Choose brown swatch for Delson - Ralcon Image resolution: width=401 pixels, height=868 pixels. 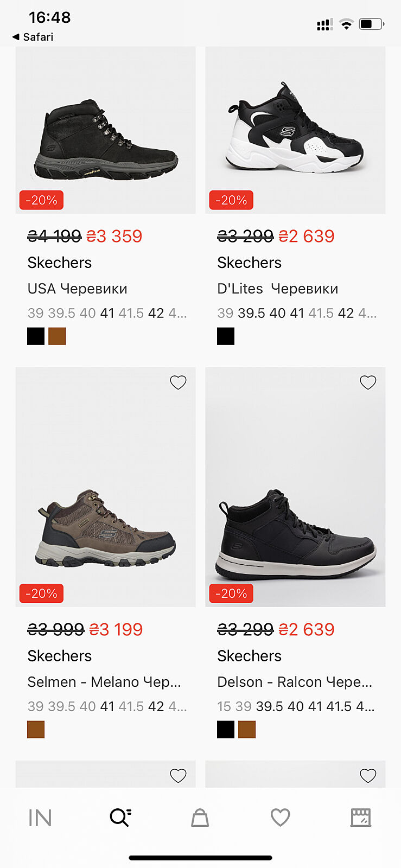(247, 730)
